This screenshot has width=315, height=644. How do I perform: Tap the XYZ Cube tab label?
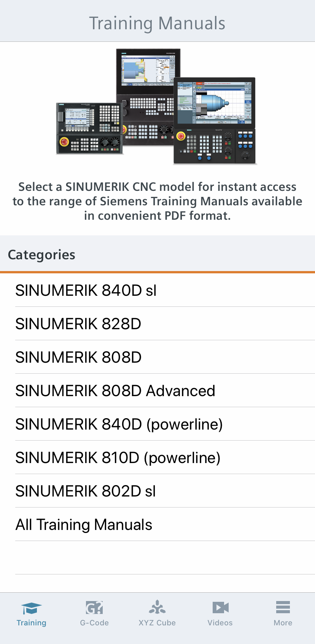click(157, 623)
